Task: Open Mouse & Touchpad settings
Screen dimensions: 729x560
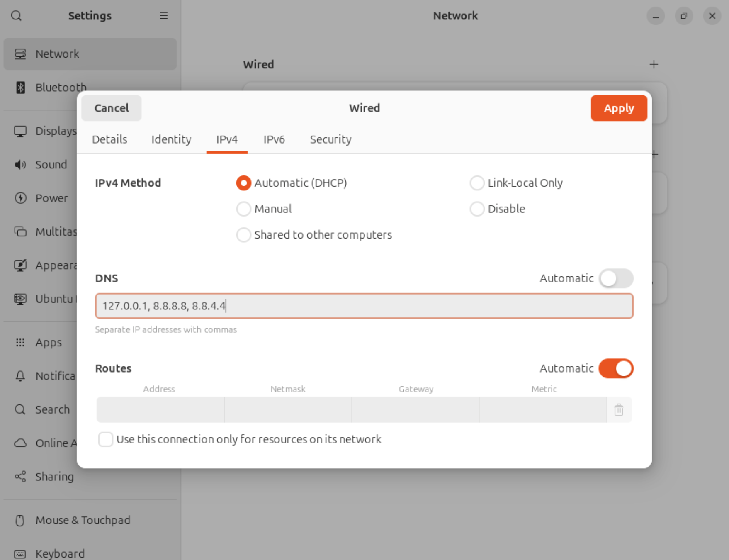Action: click(x=83, y=520)
